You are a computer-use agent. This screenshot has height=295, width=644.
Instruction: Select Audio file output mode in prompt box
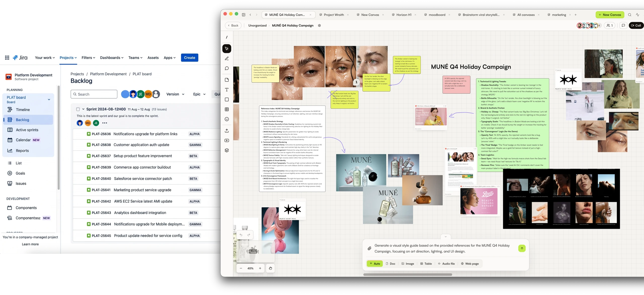446,264
